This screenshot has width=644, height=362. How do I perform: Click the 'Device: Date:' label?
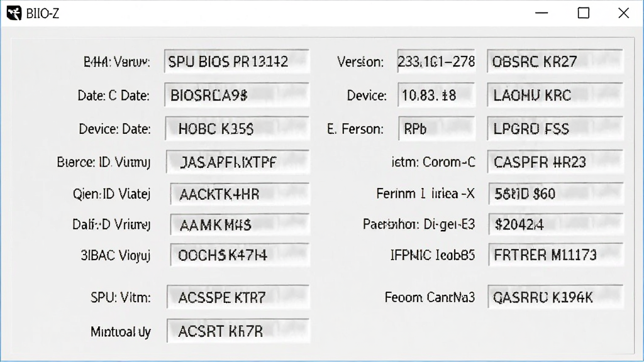(114, 129)
